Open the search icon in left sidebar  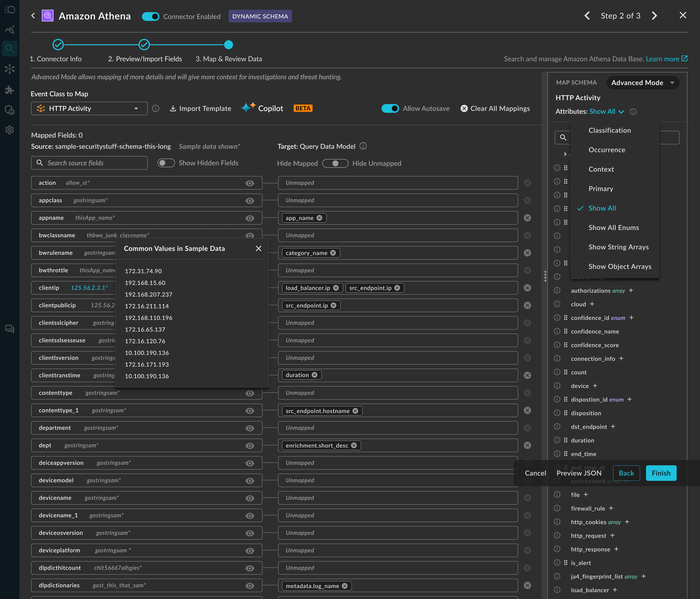(x=9, y=48)
